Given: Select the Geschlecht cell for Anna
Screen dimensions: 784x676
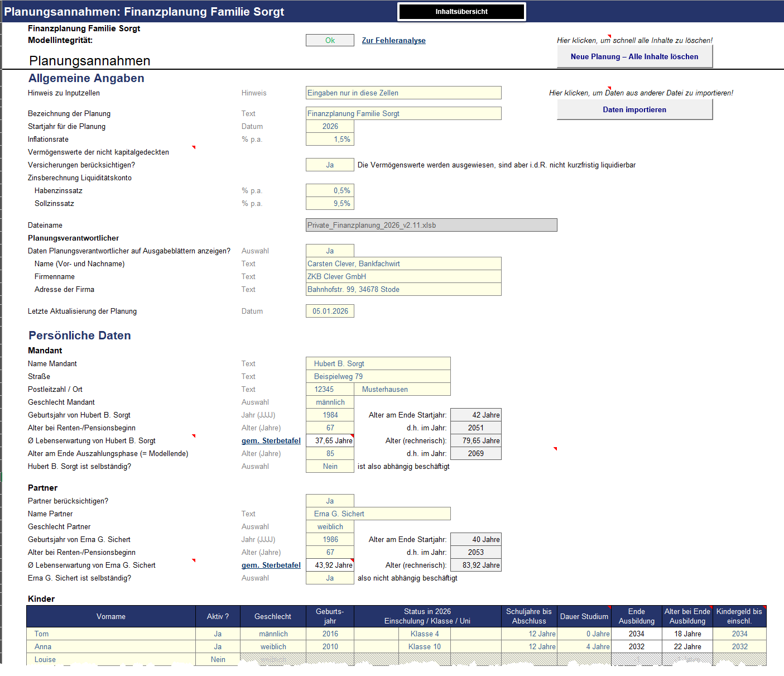Looking at the screenshot, I should (x=273, y=646).
